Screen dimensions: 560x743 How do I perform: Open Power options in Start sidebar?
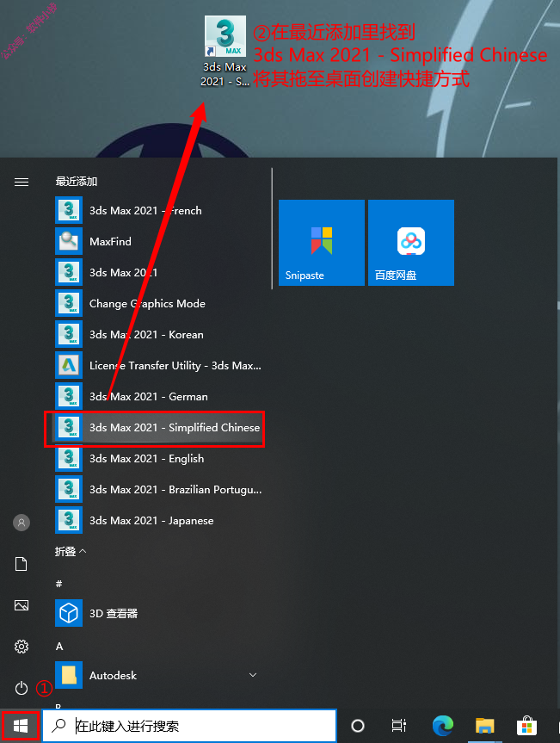coord(22,688)
